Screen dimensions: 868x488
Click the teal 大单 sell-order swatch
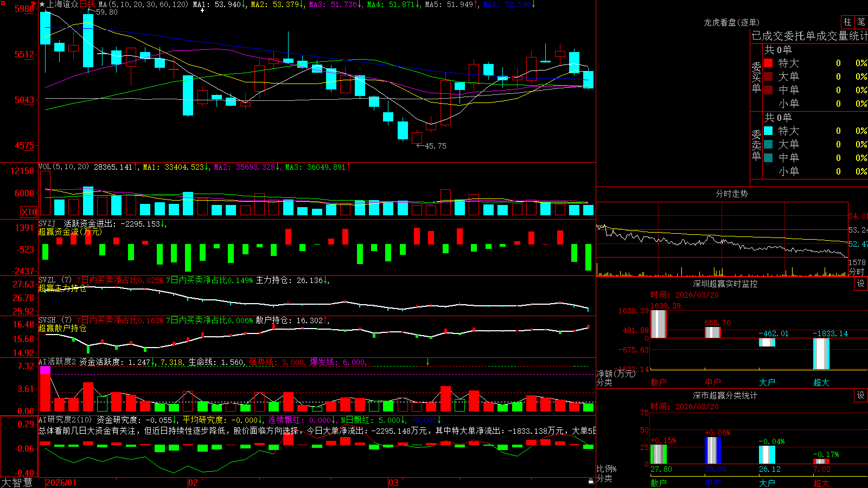pos(768,144)
